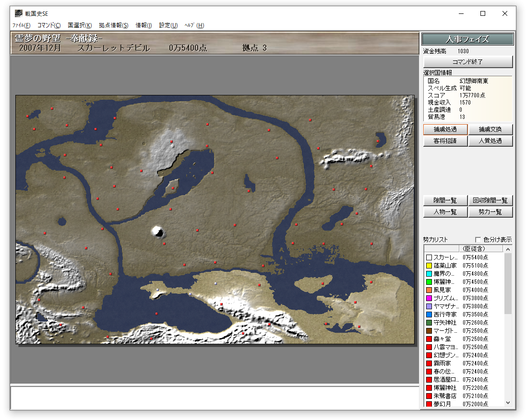The image size is (526, 420).
Task: Select the white swatch beside スカーレ... faction
Action: coord(429,257)
